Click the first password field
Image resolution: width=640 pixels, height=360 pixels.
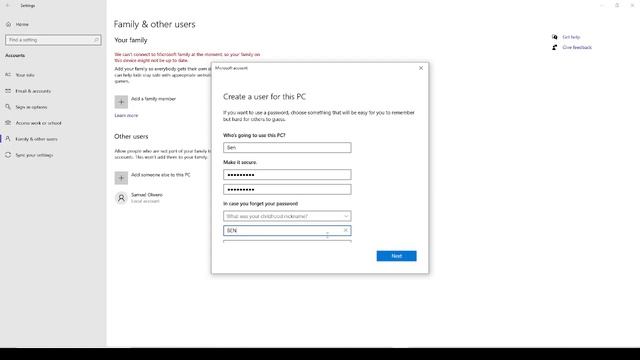tap(287, 175)
